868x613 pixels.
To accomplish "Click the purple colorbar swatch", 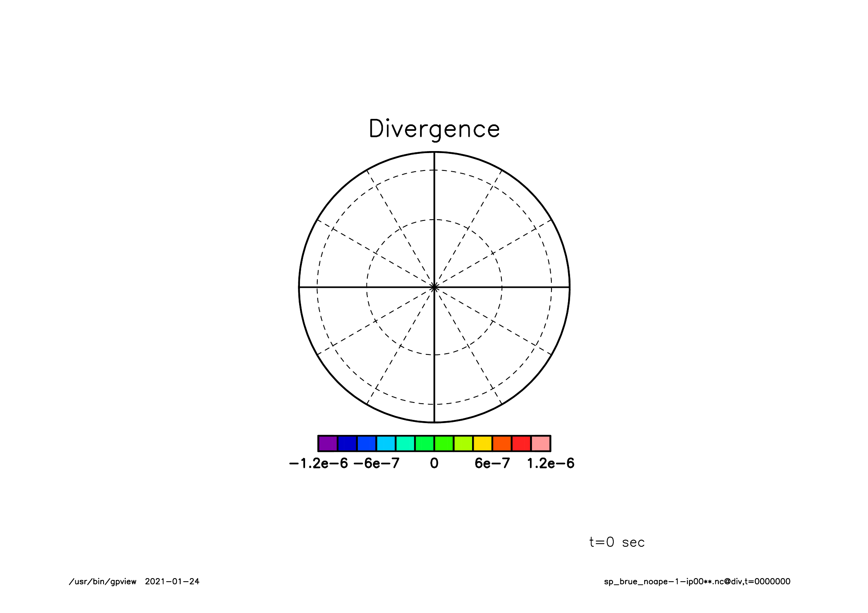I will tap(328, 443).
